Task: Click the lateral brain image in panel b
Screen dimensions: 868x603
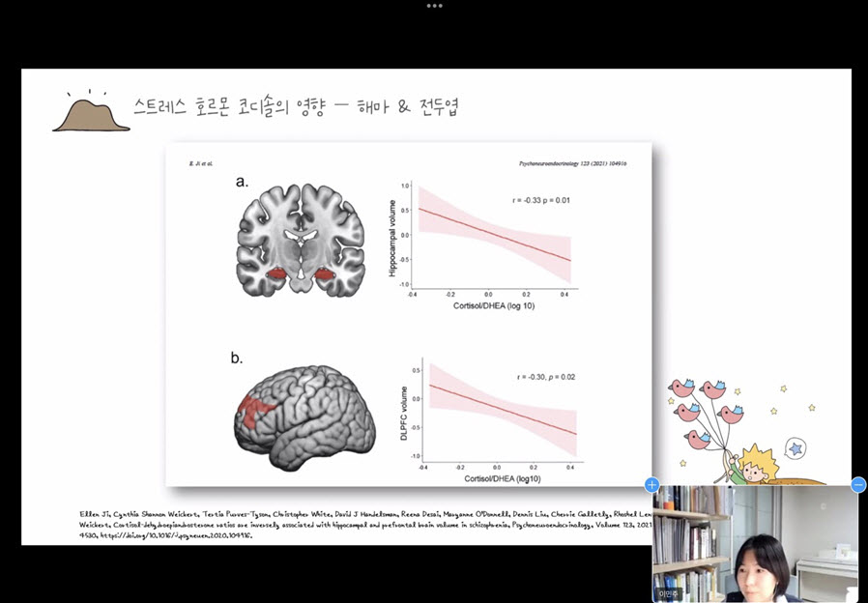Action: point(304,416)
